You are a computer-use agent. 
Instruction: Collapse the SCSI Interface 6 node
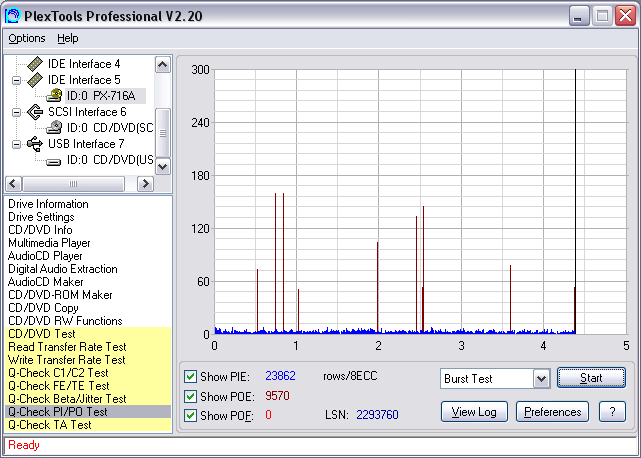[x=16, y=112]
